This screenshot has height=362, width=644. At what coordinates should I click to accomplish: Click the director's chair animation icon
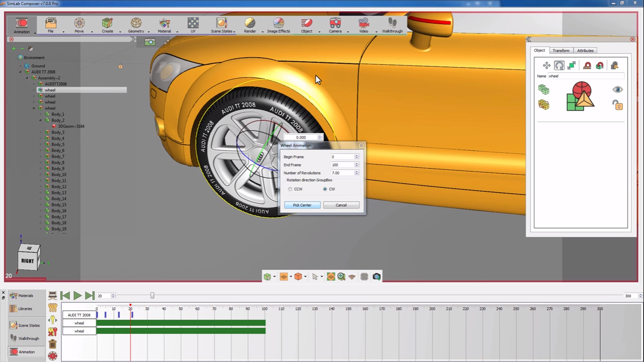pyautogui.click(x=52, y=296)
